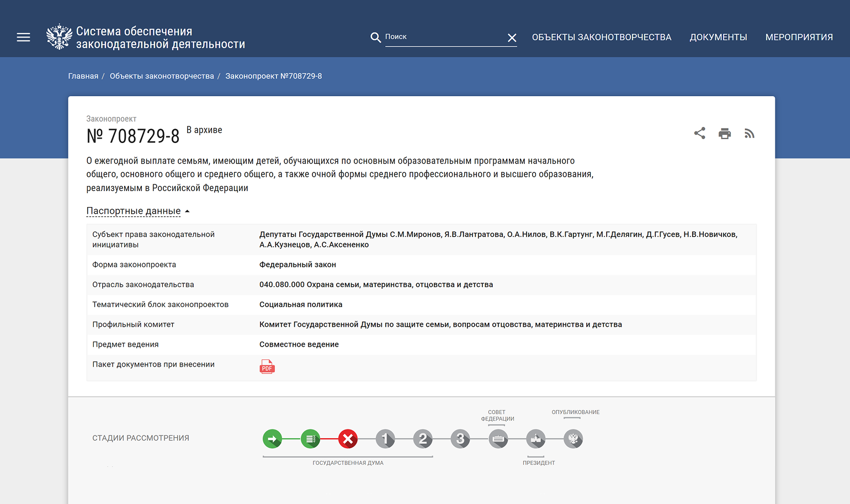
Task: Click site title Система обеспечения законодательной деятельности
Action: [161, 38]
